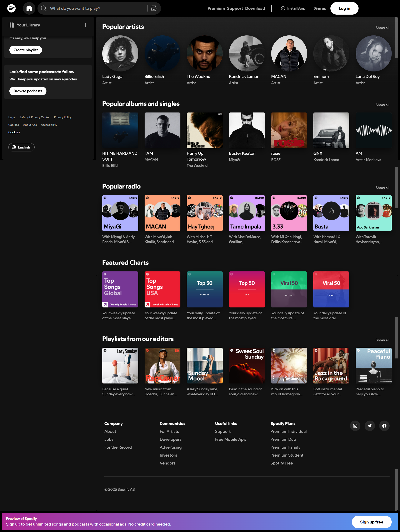400x532 pixels.
Task: Open Spotify's Facebook page icon
Action: coord(384,426)
